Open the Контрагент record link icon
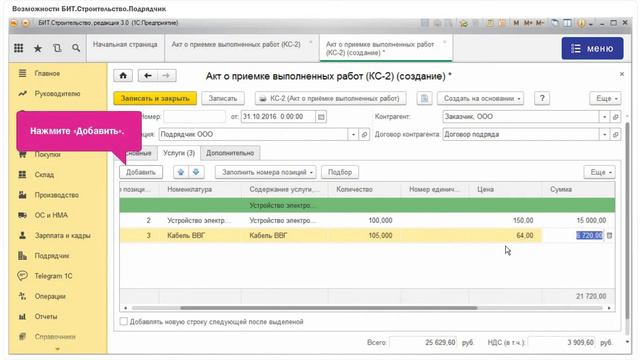 click(x=616, y=117)
